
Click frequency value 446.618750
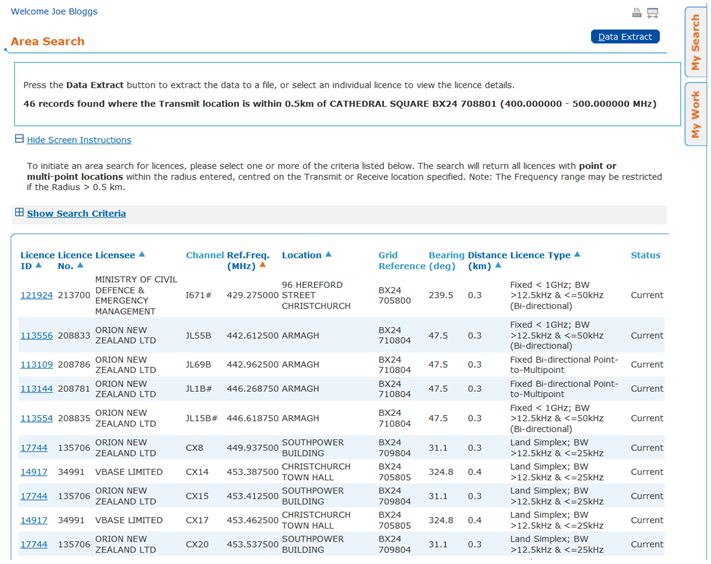pos(253,418)
